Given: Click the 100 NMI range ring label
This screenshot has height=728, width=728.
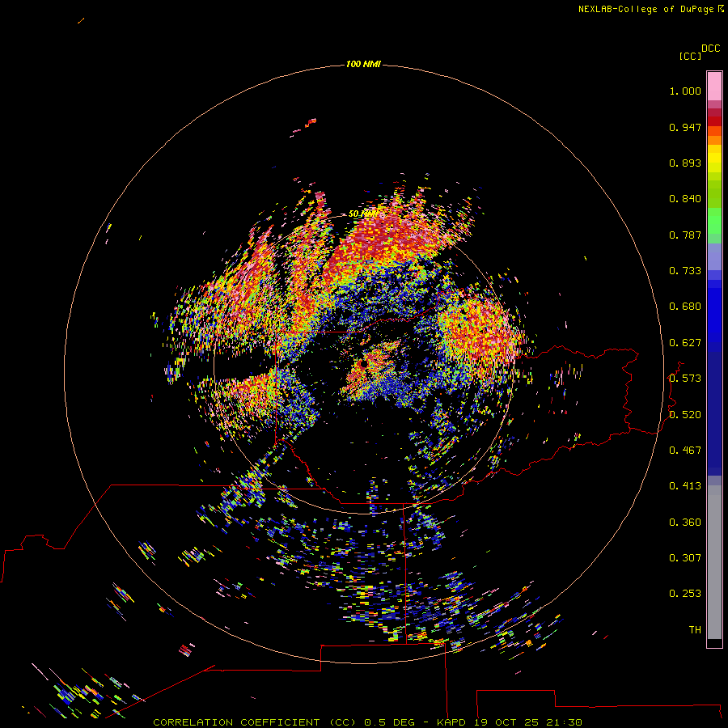Looking at the screenshot, I should (x=363, y=64).
